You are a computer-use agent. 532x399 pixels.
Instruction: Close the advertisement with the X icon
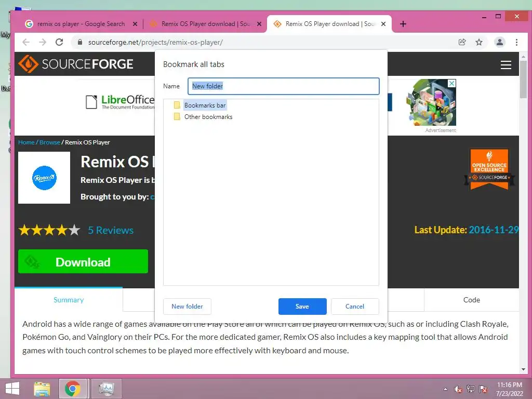(x=452, y=84)
